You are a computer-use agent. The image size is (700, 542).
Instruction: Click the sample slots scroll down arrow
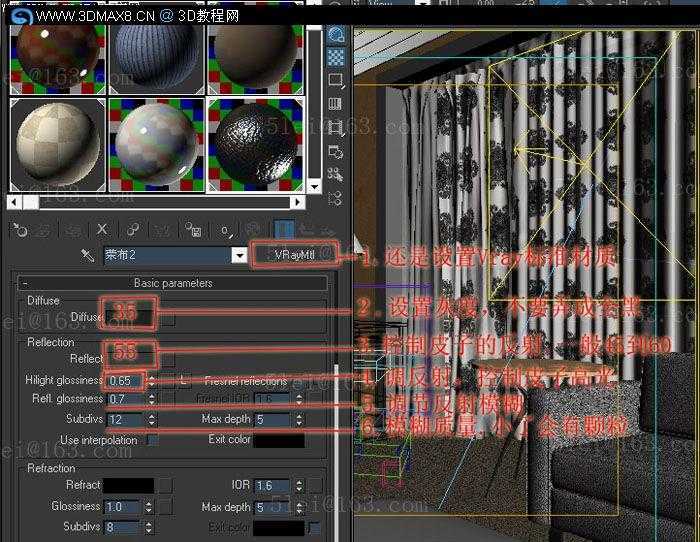[x=315, y=186]
